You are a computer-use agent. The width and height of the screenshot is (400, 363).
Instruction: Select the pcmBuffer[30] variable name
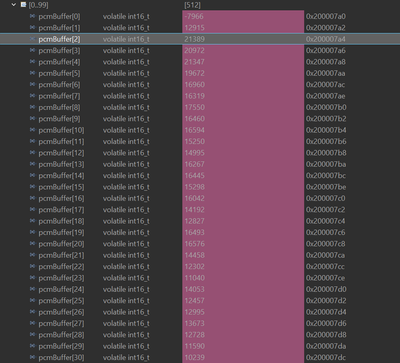pos(61,357)
